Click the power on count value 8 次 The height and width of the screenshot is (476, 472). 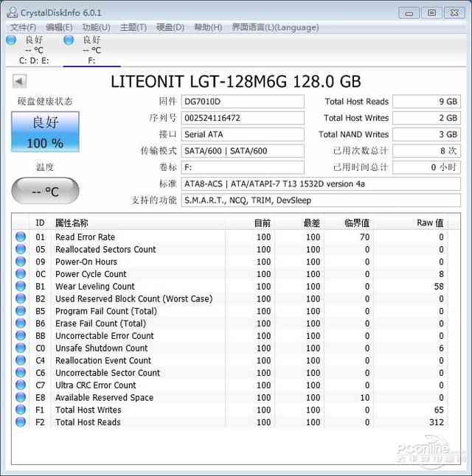427,150
